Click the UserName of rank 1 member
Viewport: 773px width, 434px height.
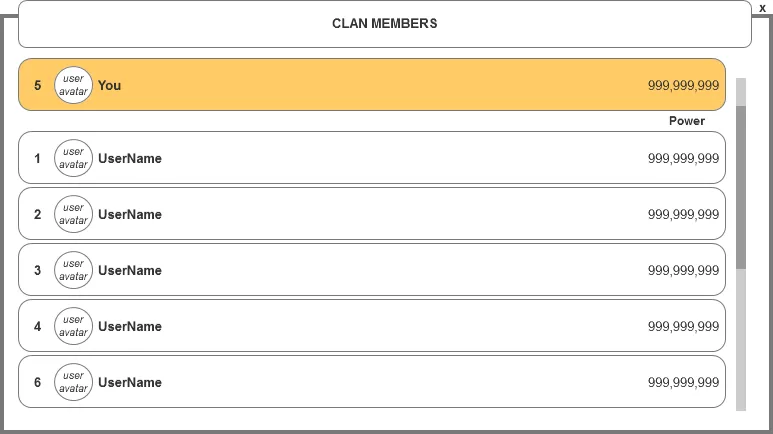(130, 158)
